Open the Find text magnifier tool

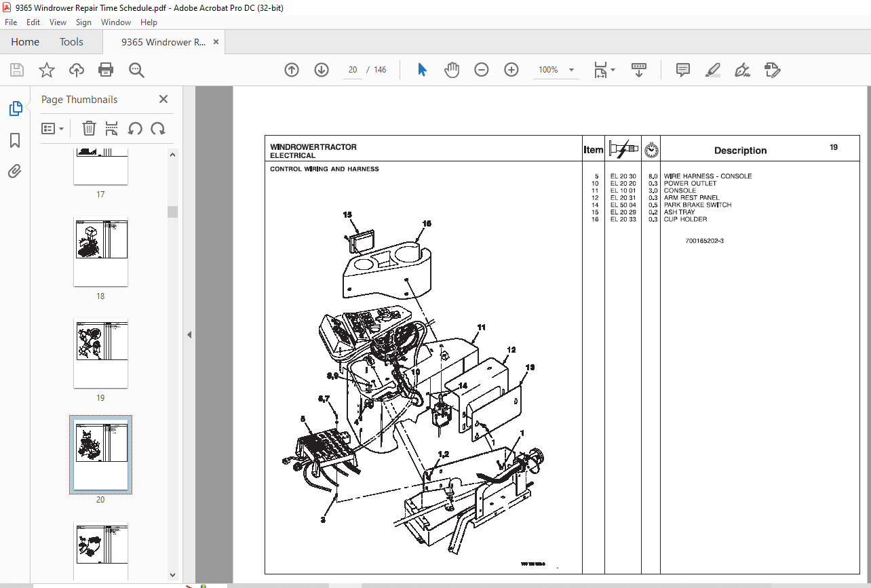[136, 70]
